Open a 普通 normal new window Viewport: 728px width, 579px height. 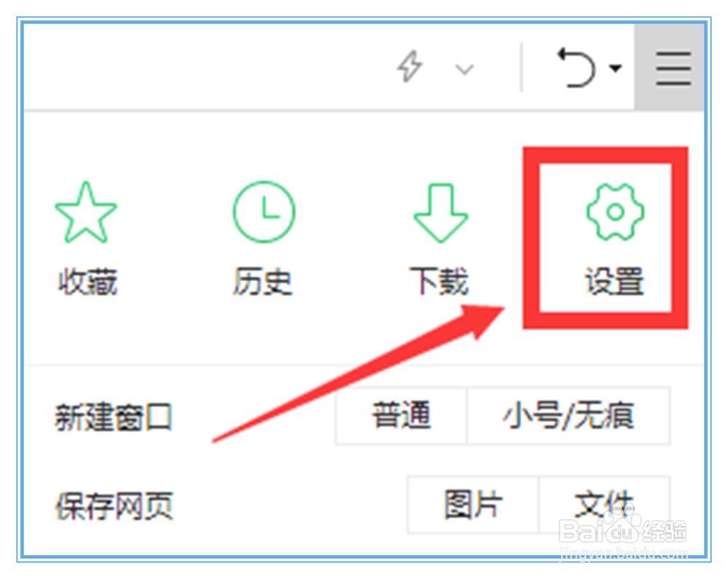[x=401, y=416]
